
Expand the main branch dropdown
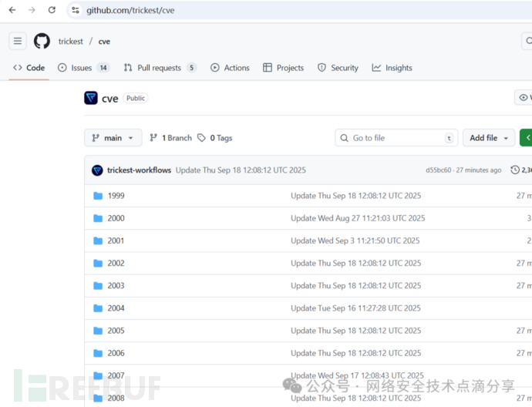coord(113,138)
